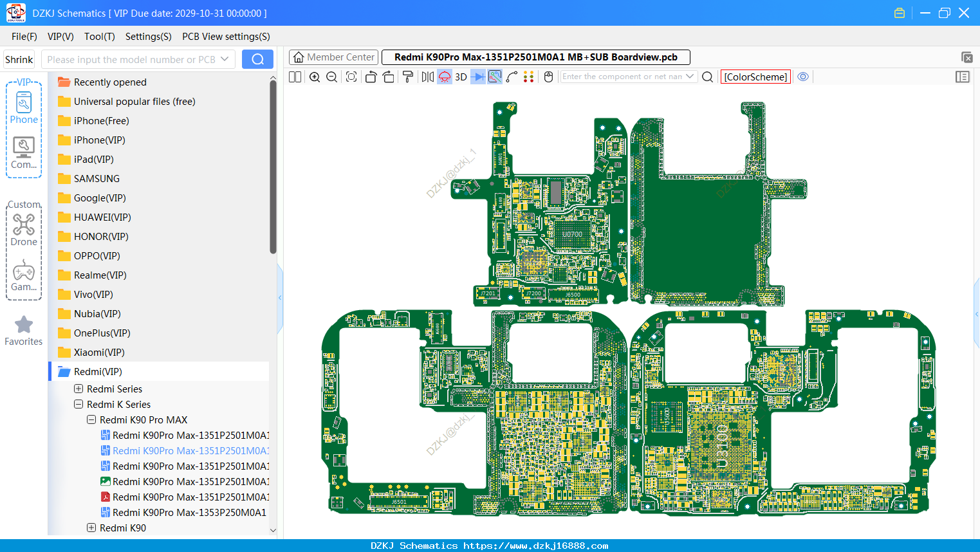980x552 pixels.
Task: Open the model number dropdown arrow
Action: pyautogui.click(x=225, y=59)
